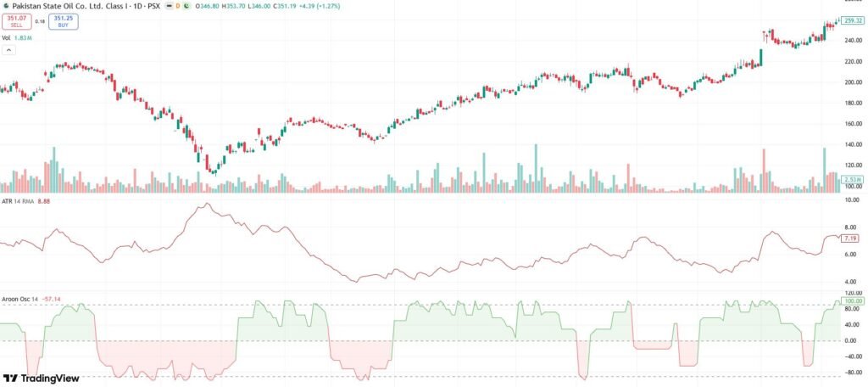The image size is (868, 387).
Task: Click the 0.18 spread value
Action: point(40,21)
